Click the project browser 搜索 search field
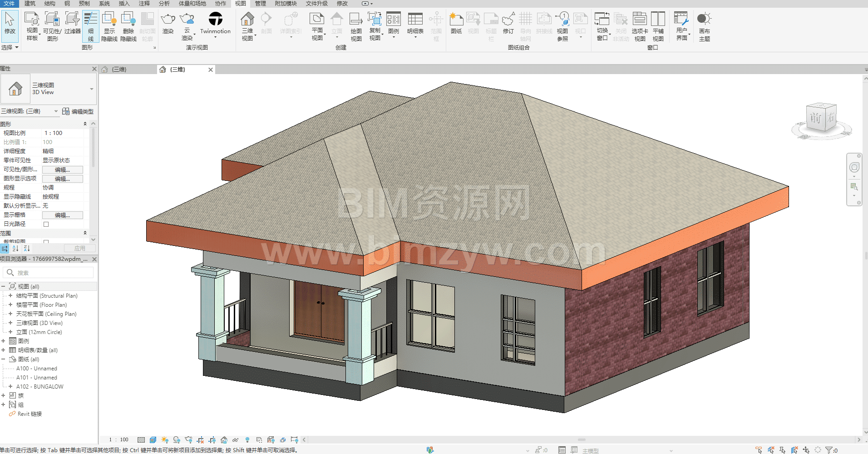Screen dimensions: 868x454 coord(50,273)
